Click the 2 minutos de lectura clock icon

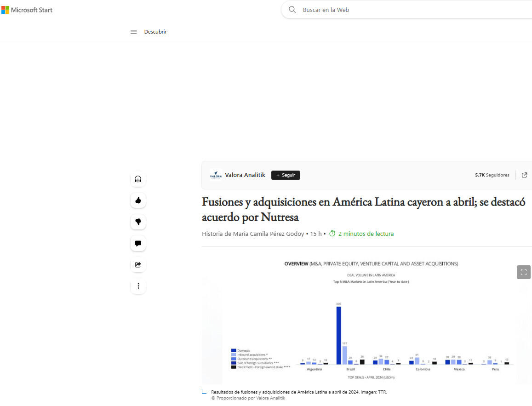[x=332, y=234]
